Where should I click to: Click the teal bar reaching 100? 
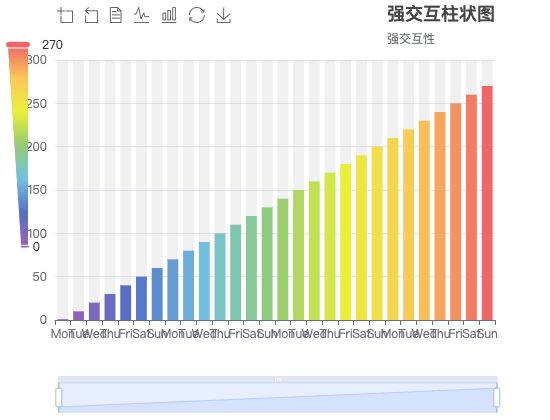(220, 277)
